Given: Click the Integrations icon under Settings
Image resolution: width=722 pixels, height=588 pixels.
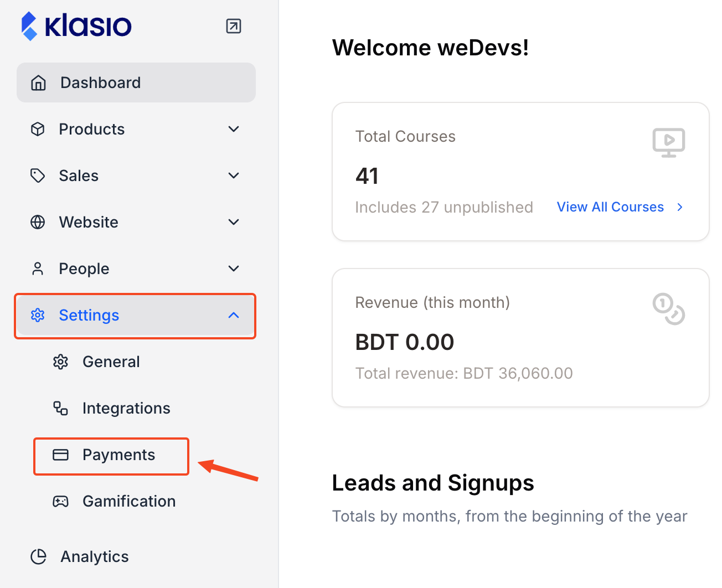Looking at the screenshot, I should pyautogui.click(x=61, y=408).
